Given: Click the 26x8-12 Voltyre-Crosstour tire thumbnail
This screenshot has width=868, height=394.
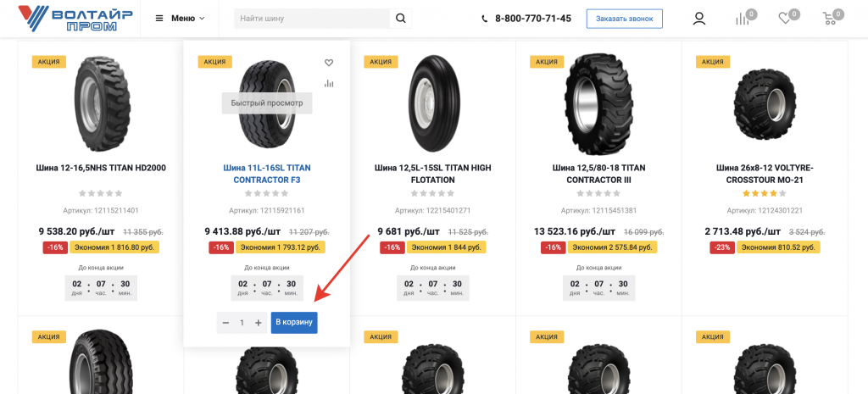Looking at the screenshot, I should pos(764,99).
